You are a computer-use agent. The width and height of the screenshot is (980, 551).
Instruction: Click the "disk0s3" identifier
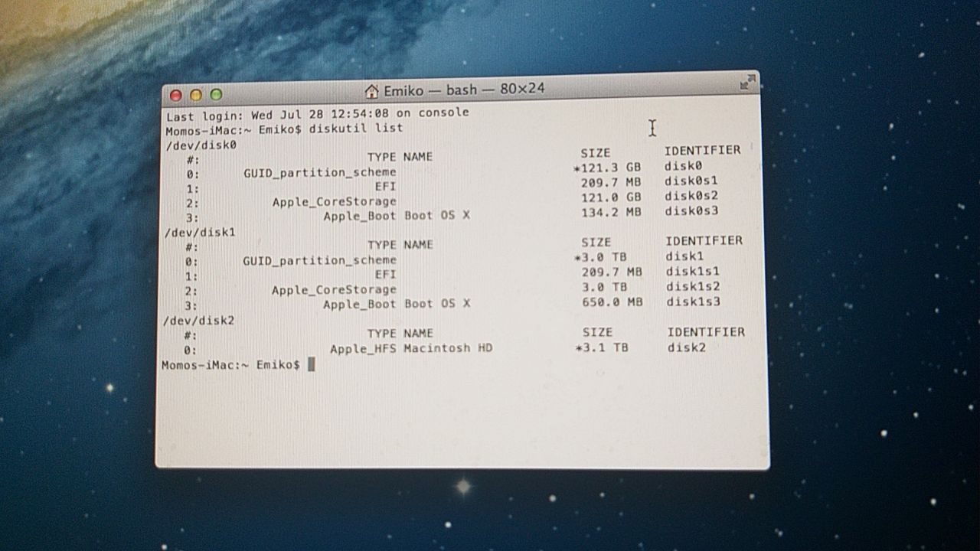tap(691, 210)
